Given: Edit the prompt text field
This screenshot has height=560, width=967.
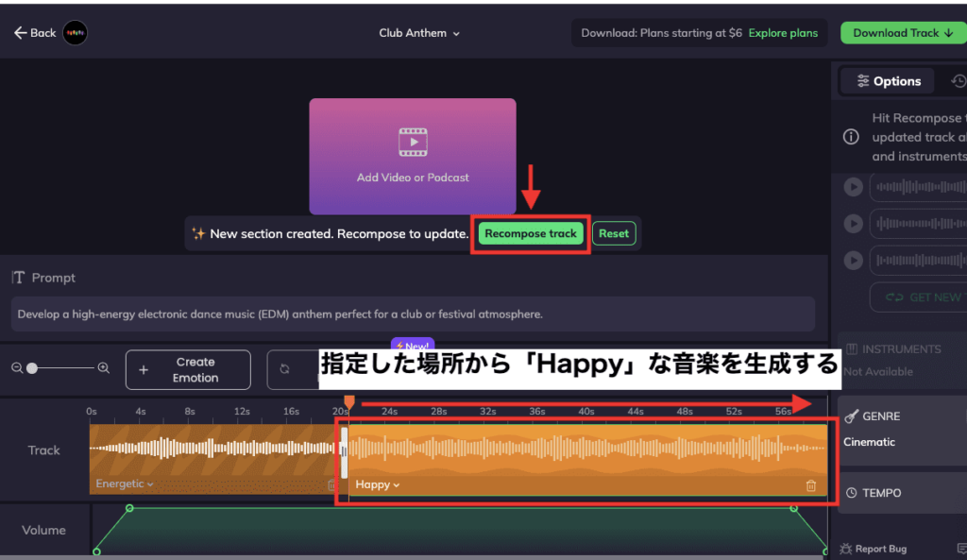Looking at the screenshot, I should tap(413, 314).
